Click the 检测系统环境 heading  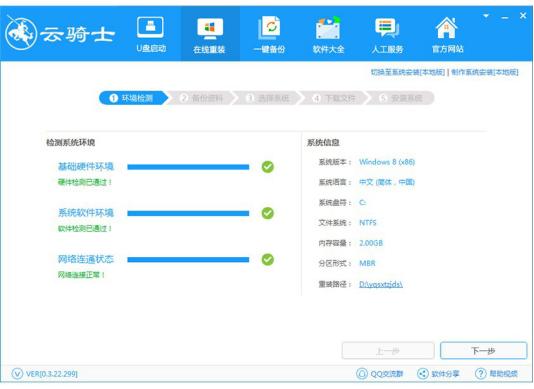(70, 142)
